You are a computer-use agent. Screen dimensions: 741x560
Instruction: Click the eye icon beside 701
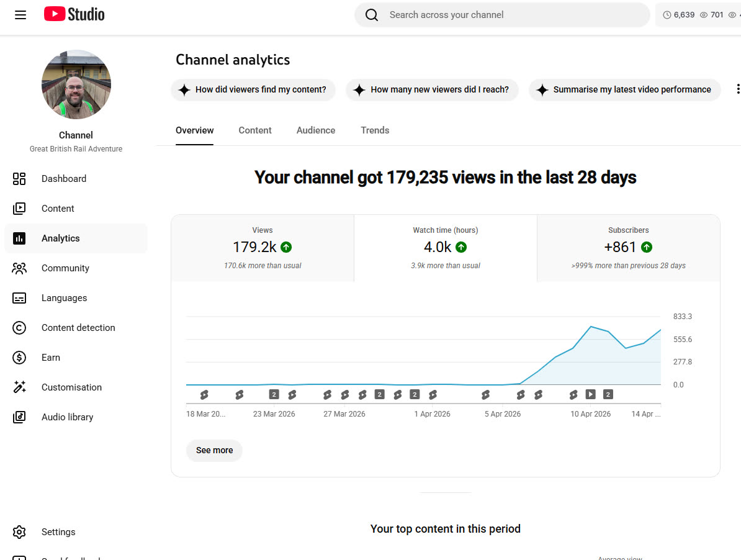[x=704, y=15]
